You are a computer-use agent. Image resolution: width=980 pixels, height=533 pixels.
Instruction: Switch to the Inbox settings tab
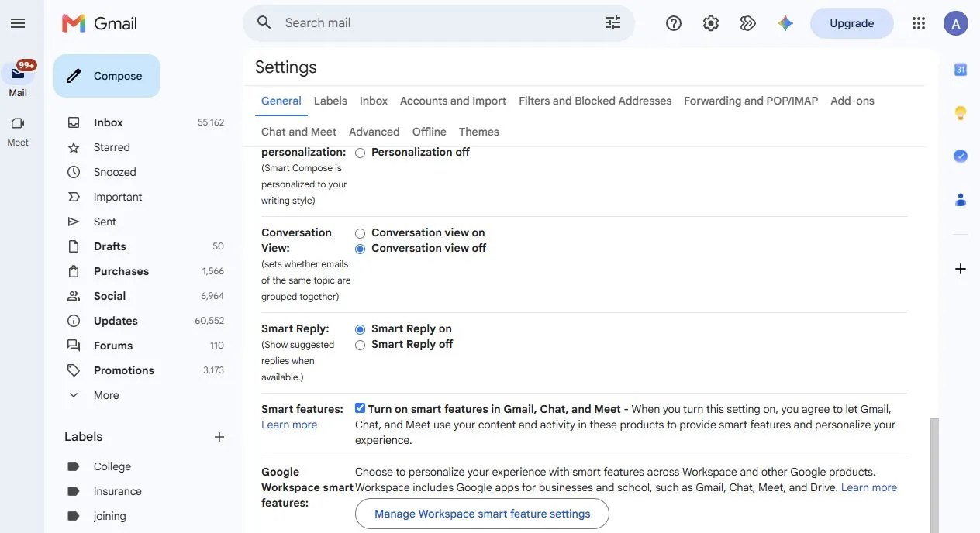pyautogui.click(x=374, y=101)
